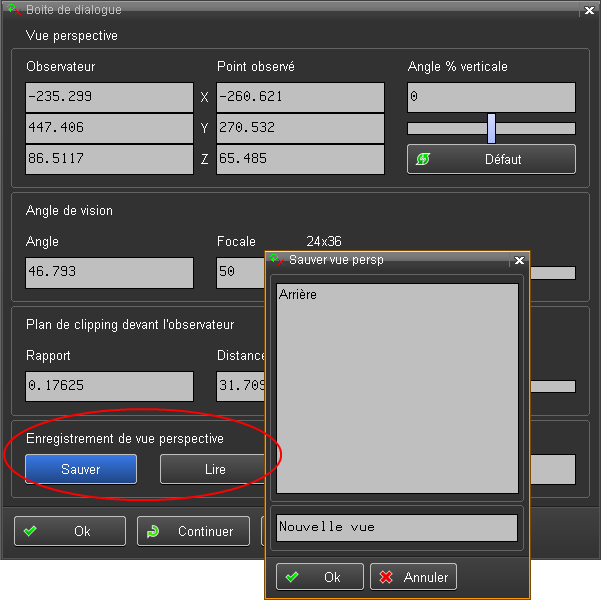Screen dimensions: 601x600
Task: Click Annuler in the save dialog
Action: (413, 577)
